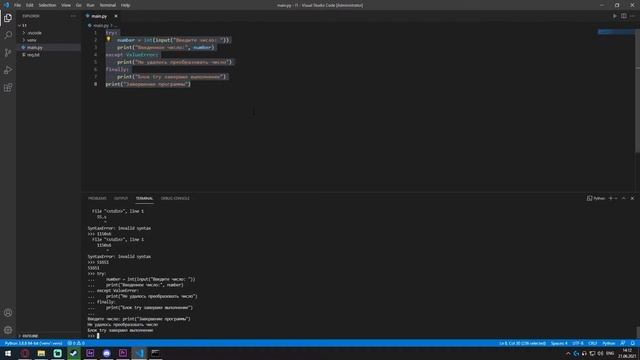Switch to the Output panel tab
The image size is (640, 360).
(121, 198)
